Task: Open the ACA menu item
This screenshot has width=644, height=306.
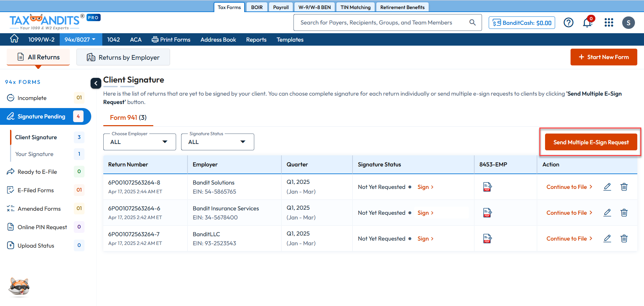Action: click(x=136, y=40)
